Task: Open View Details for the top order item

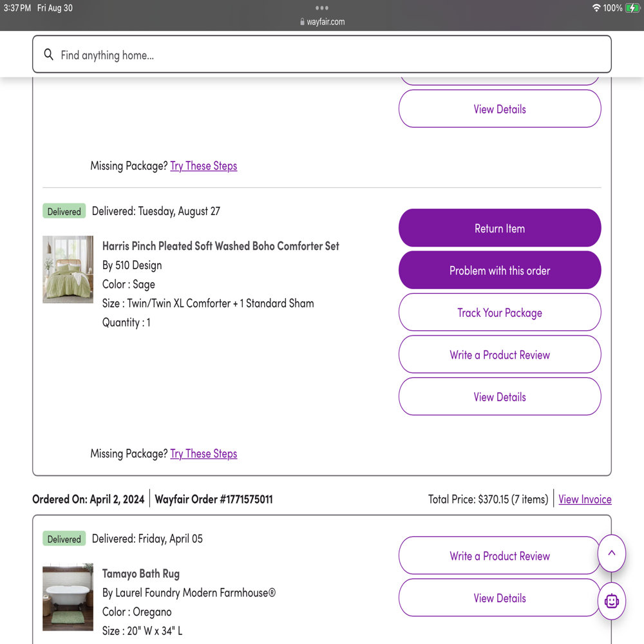Action: pyautogui.click(x=500, y=109)
